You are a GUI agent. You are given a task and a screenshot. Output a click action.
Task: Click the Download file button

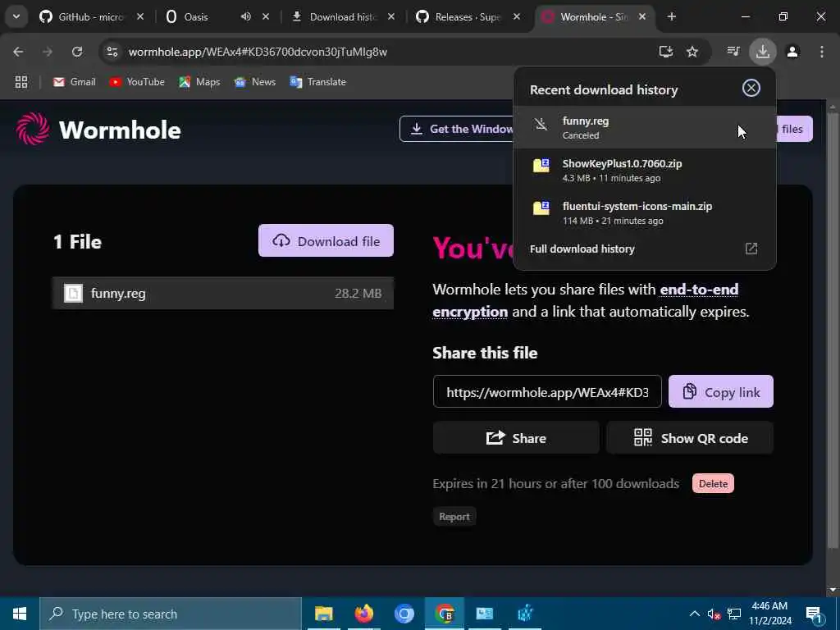tap(326, 240)
